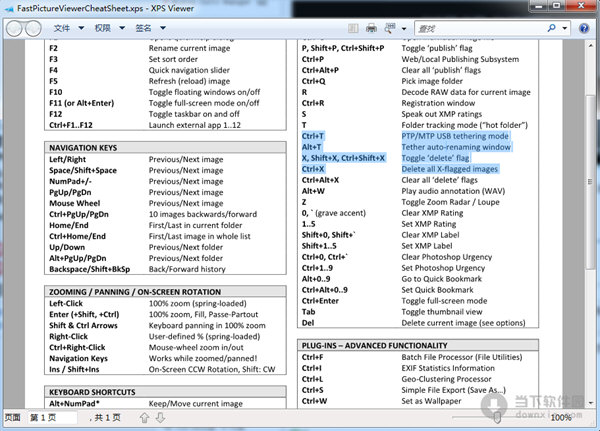600x431 pixels.
Task: Click the XPS Viewer title bar app icon
Action: [x=8, y=9]
